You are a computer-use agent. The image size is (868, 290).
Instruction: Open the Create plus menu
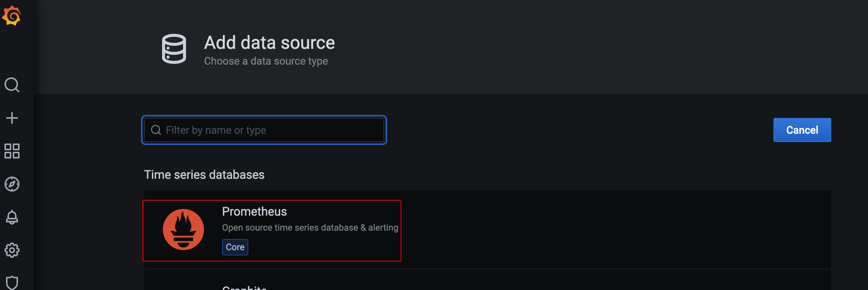12,118
